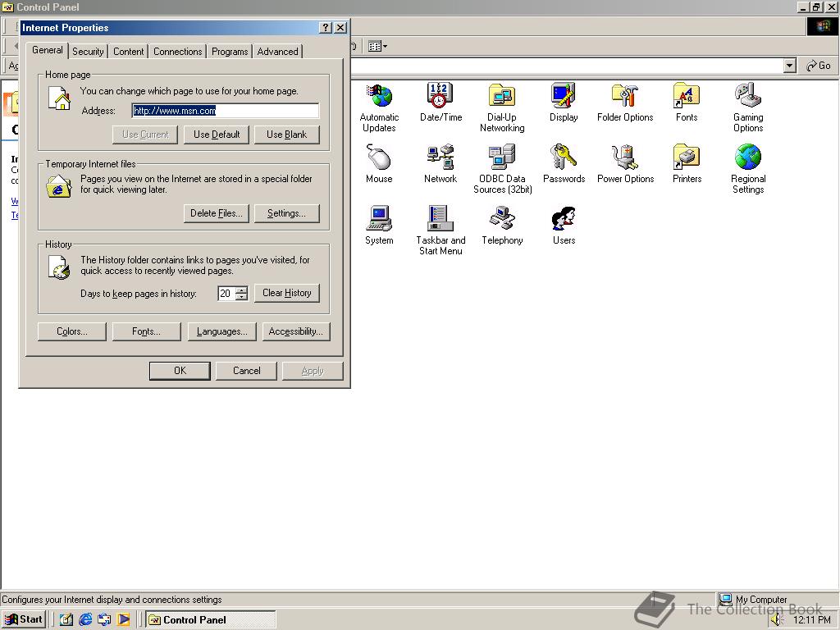Switch to the General tab
This screenshot has width=840, height=630.
tap(47, 50)
